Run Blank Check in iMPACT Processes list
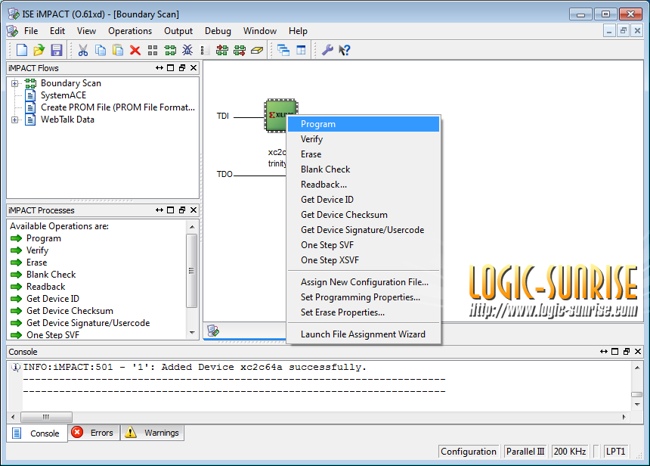The width and height of the screenshot is (650, 466). pyautogui.click(x=51, y=274)
